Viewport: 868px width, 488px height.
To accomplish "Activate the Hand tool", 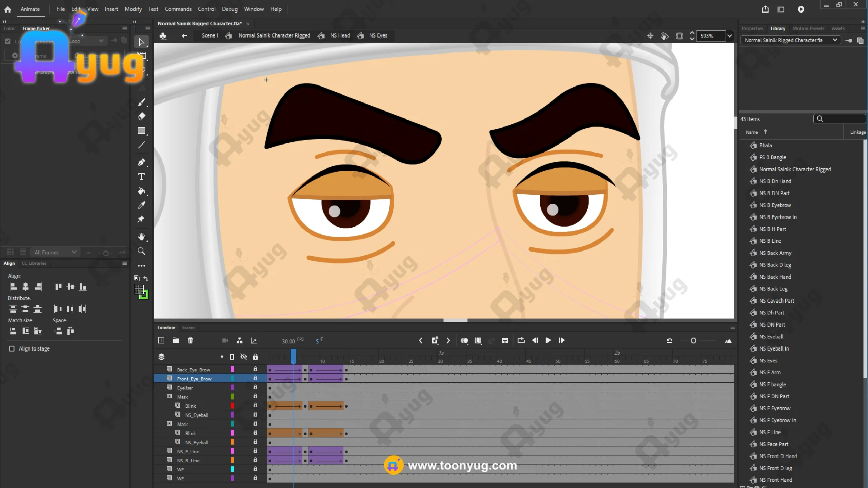I will click(142, 237).
